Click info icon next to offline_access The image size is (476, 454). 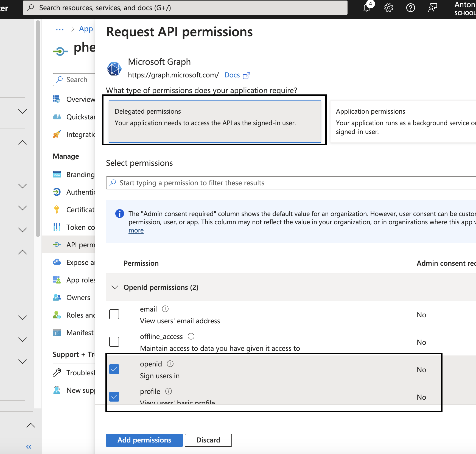(x=191, y=337)
